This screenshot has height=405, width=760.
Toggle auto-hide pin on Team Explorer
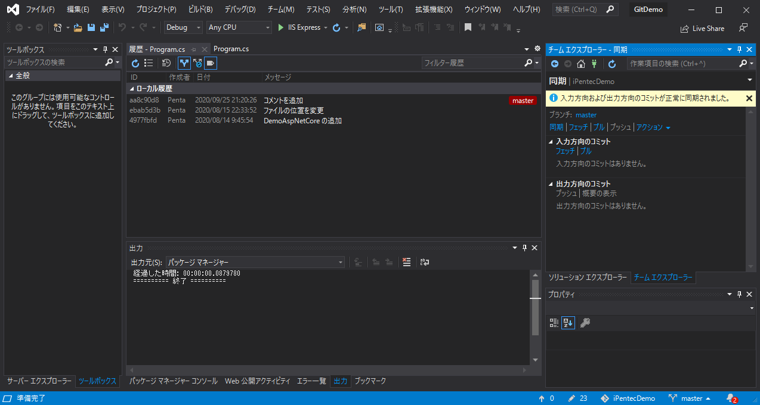740,49
